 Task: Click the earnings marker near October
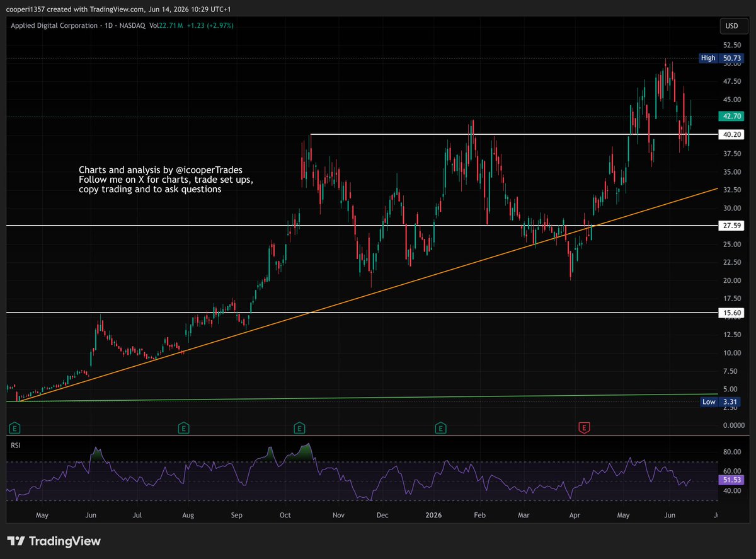coord(300,429)
